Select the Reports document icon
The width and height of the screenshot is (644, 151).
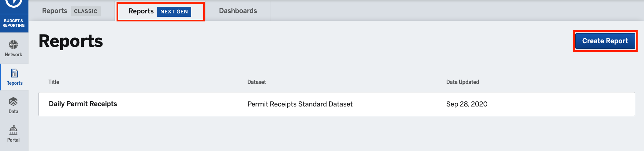[14, 73]
